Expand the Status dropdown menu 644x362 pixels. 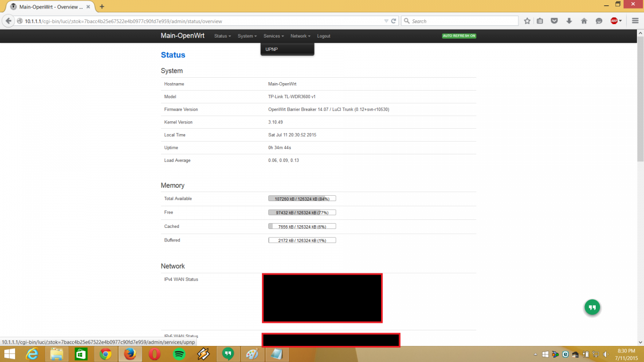coord(222,36)
